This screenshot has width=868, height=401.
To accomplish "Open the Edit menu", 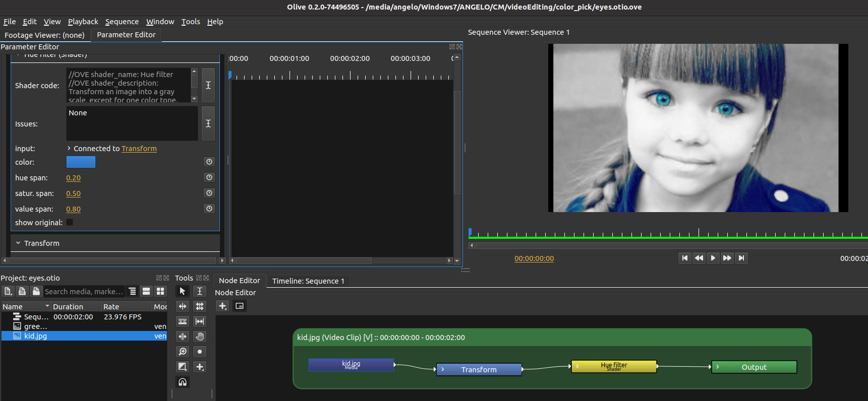I will pyautogui.click(x=30, y=22).
